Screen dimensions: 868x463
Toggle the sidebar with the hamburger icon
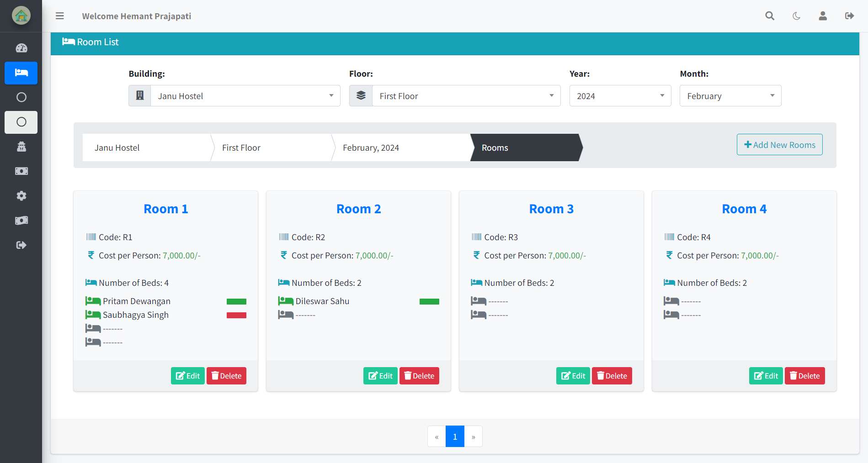point(59,16)
